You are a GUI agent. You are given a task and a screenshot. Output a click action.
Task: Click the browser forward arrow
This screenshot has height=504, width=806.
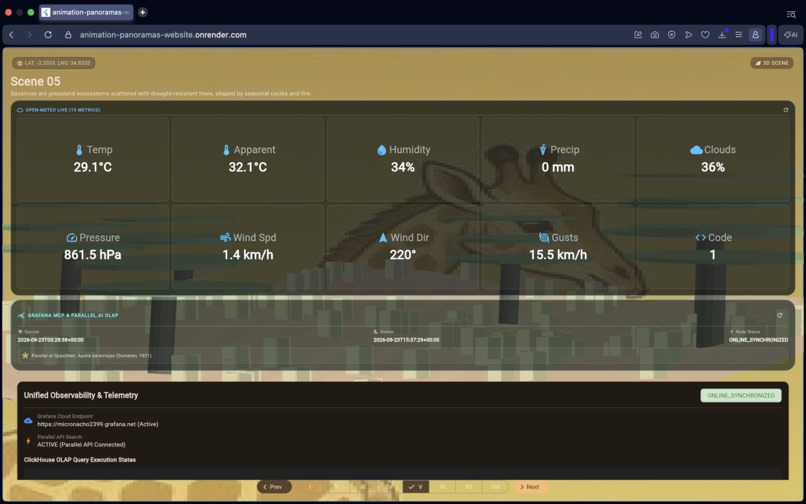click(x=29, y=35)
